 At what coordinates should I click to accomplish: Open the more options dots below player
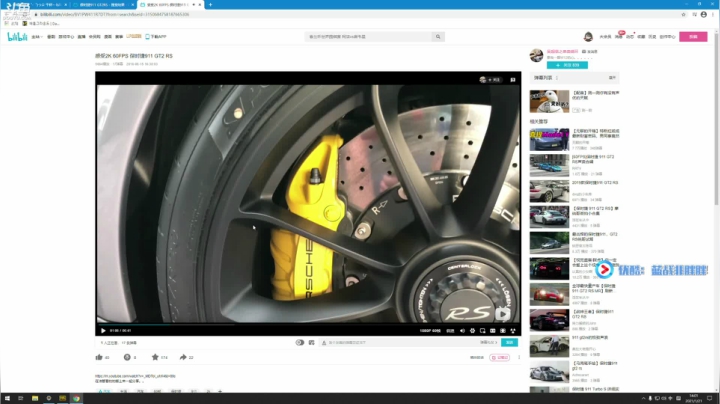[x=519, y=357]
